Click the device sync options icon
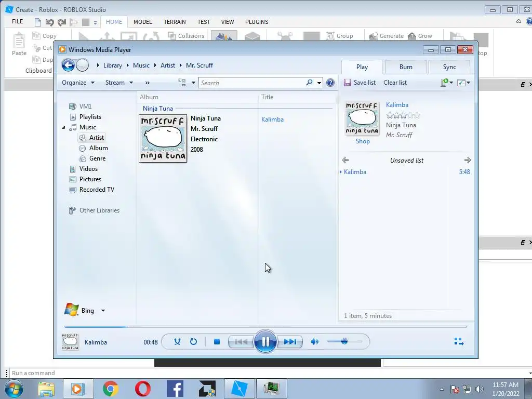 coord(446,83)
